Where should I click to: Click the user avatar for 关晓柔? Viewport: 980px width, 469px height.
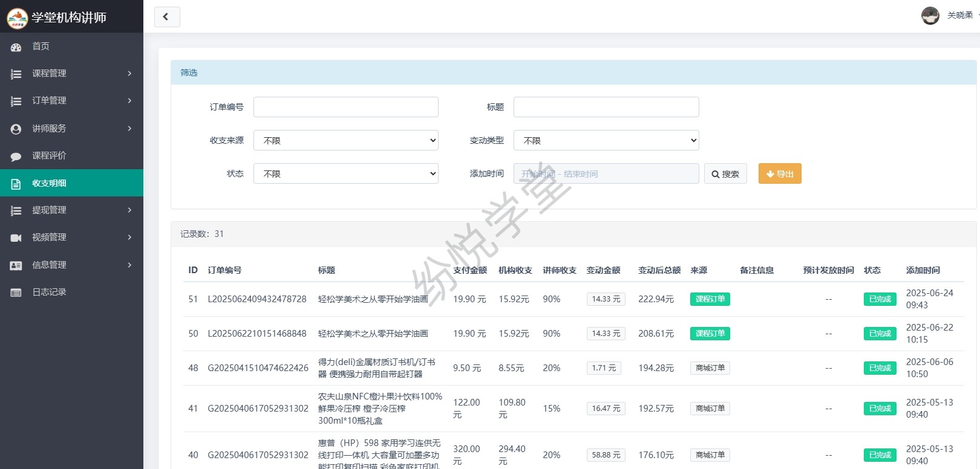[930, 16]
